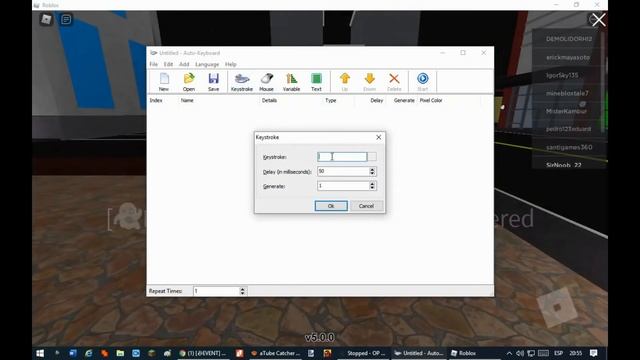Increase Repeat Times with up arrow
640x360 pixels.
[242, 289]
